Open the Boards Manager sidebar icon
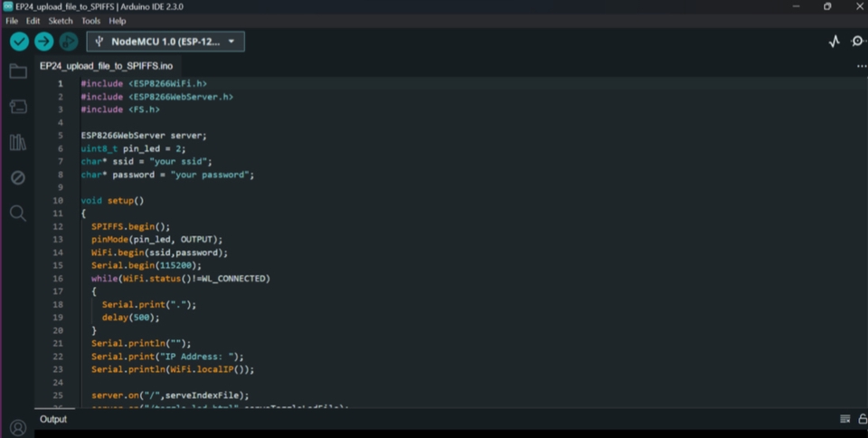 click(x=18, y=106)
